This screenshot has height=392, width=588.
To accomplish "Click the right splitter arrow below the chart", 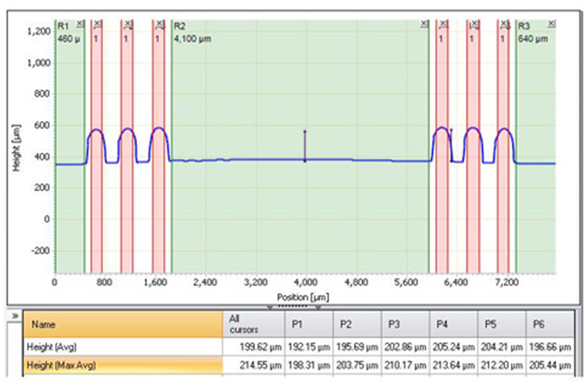I will pos(318,308).
